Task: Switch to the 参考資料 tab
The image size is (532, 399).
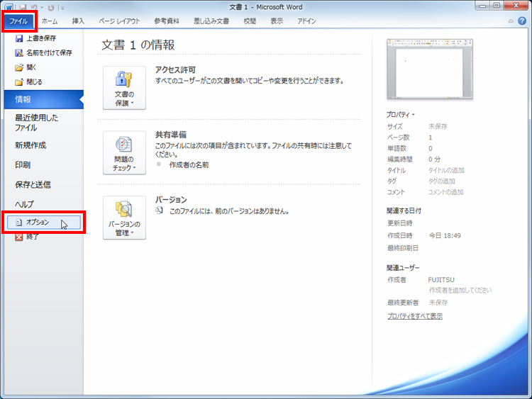Action: [166, 21]
